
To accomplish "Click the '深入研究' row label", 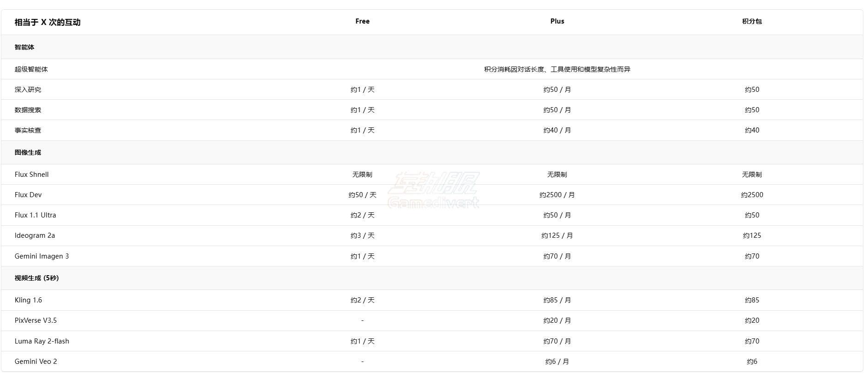I will pyautogui.click(x=28, y=90).
